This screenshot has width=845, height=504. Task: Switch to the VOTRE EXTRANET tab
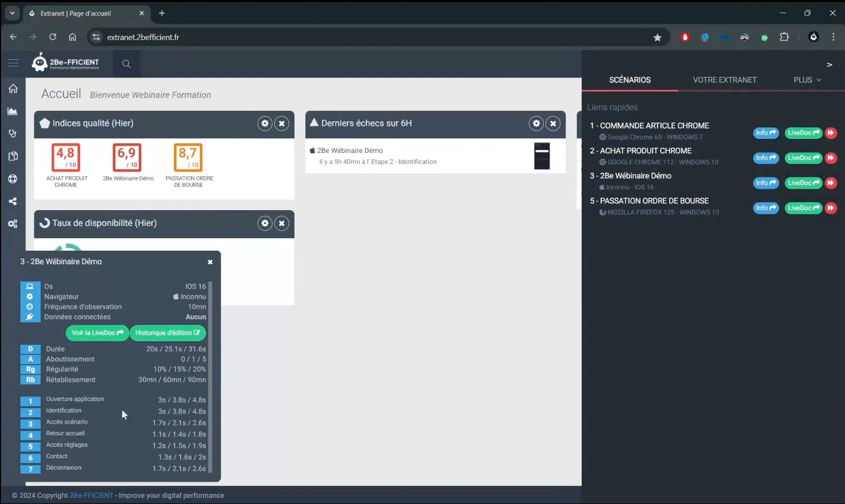click(x=724, y=80)
